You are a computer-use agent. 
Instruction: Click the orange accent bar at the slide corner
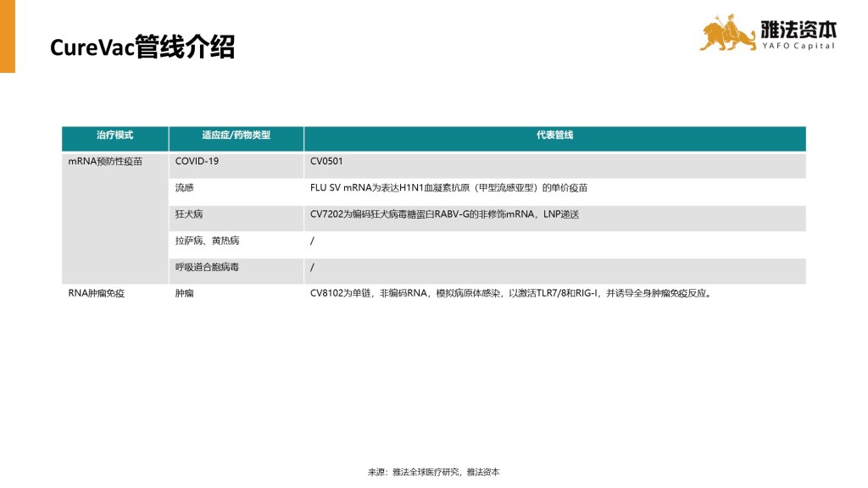[8, 36]
